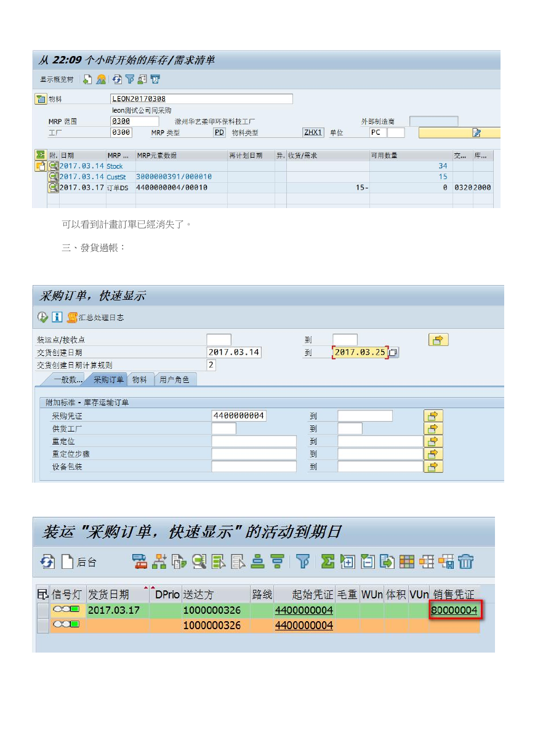Click the 交货创建日期 from field 2017.03.14
The width and height of the screenshot is (535, 756).
234,352
